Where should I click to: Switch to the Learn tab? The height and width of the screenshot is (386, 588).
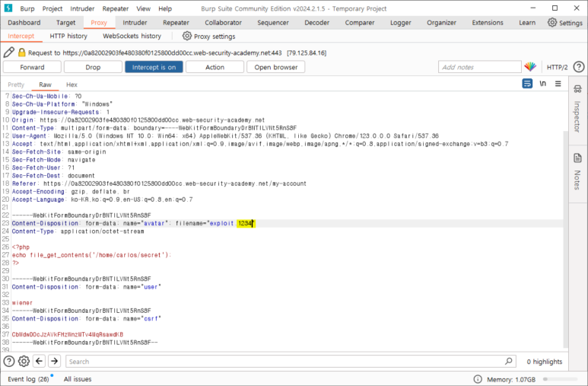[x=527, y=23]
